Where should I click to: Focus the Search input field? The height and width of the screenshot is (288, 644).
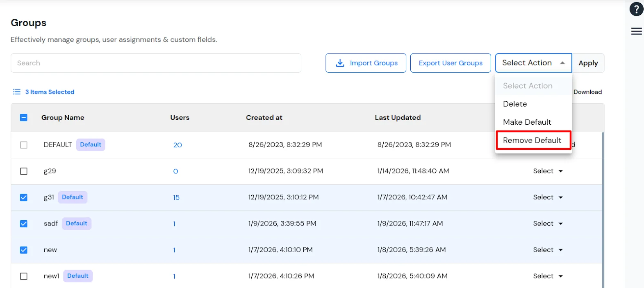[x=156, y=63]
